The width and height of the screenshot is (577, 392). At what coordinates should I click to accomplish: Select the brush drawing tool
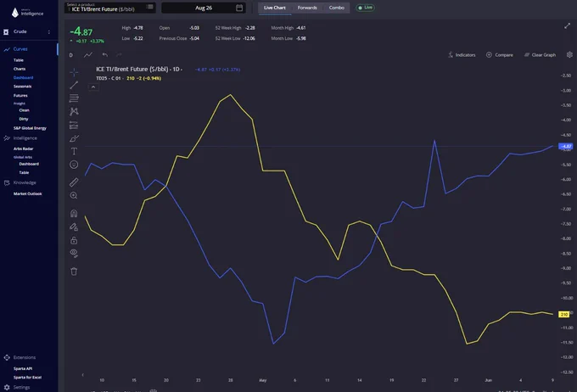coord(74,138)
